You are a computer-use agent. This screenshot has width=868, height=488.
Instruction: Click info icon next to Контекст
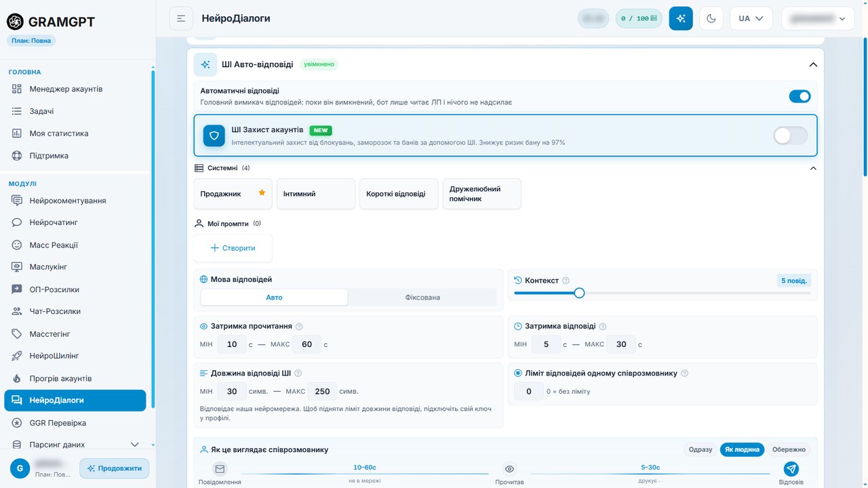566,281
